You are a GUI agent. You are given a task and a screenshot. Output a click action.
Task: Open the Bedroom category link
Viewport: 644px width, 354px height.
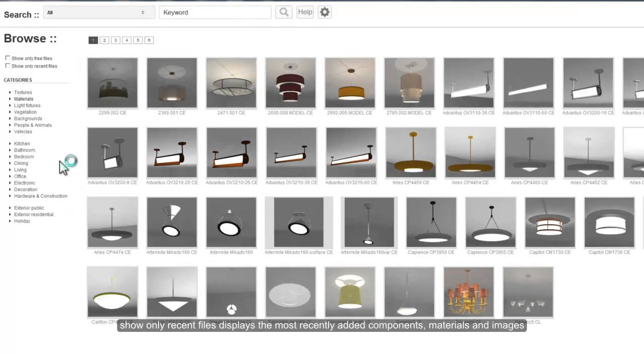click(24, 157)
